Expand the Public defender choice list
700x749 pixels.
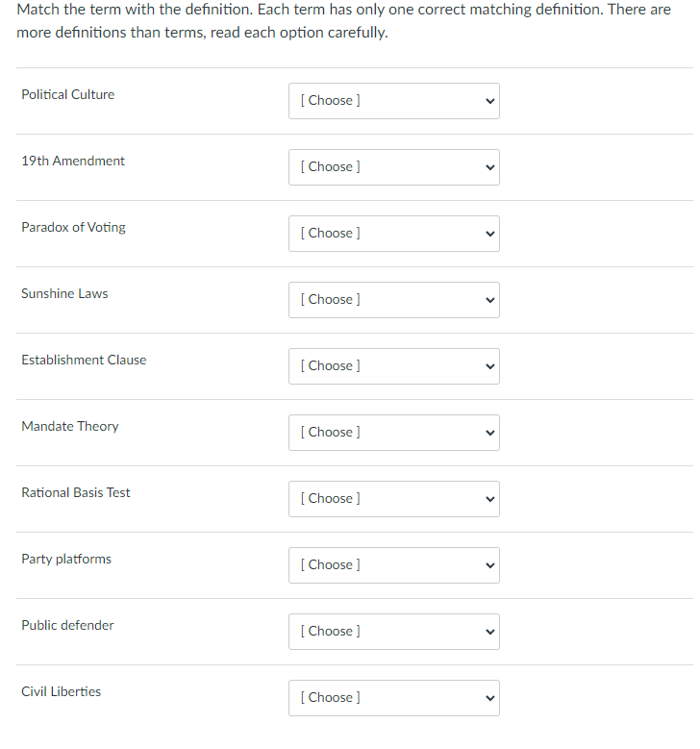(x=393, y=632)
